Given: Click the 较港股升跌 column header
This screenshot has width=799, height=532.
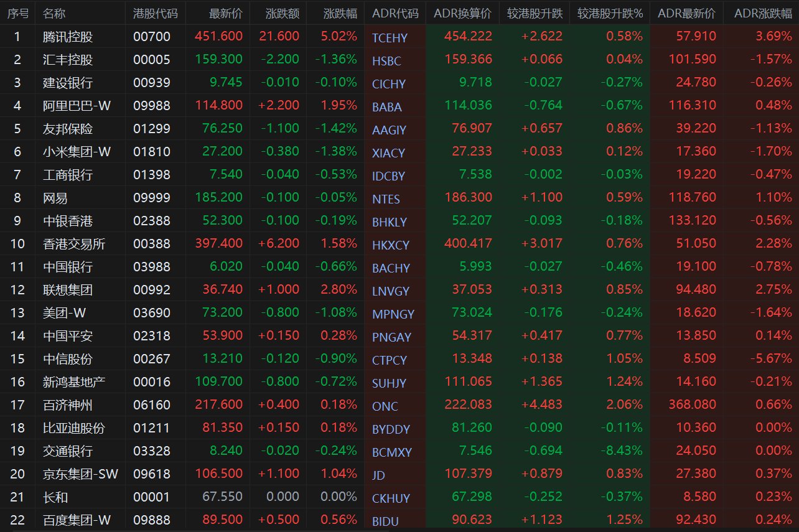Looking at the screenshot, I should point(535,13).
